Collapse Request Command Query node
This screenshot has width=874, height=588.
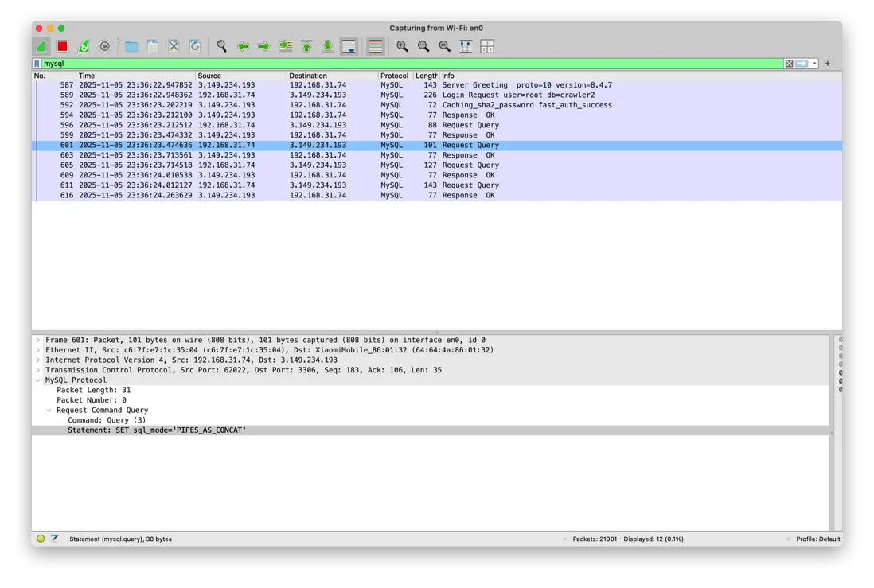pos(49,411)
